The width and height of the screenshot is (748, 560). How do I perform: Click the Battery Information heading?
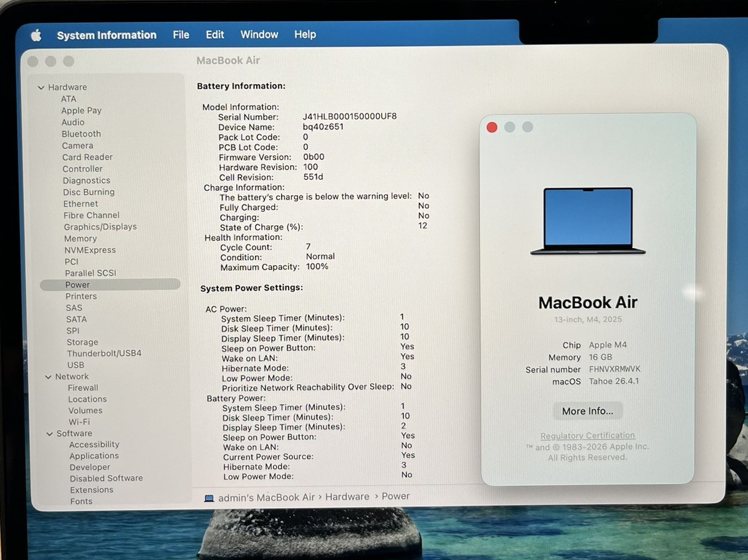[x=241, y=86]
